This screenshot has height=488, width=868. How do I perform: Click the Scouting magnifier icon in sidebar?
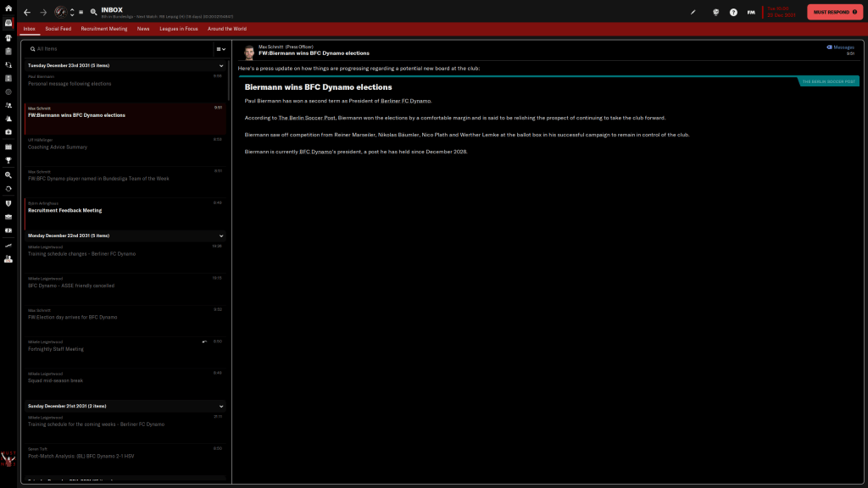click(8, 174)
